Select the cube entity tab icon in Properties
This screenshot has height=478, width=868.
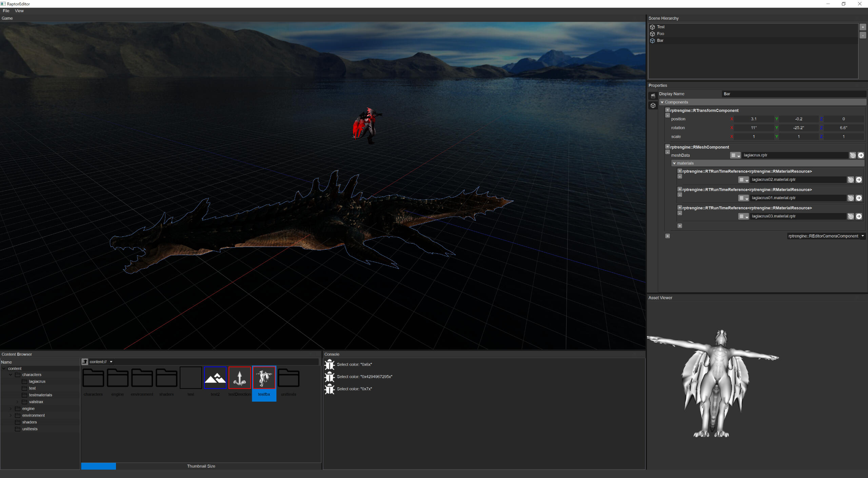pyautogui.click(x=653, y=106)
